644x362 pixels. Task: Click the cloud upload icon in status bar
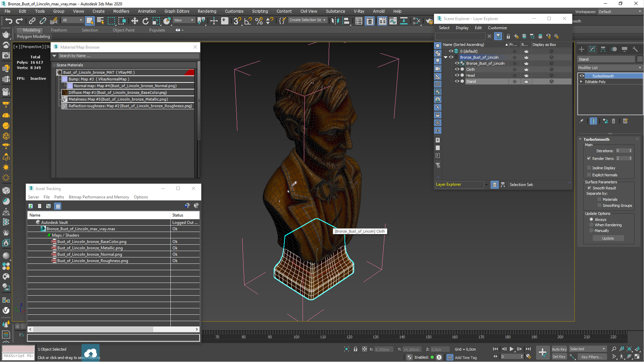click(91, 353)
